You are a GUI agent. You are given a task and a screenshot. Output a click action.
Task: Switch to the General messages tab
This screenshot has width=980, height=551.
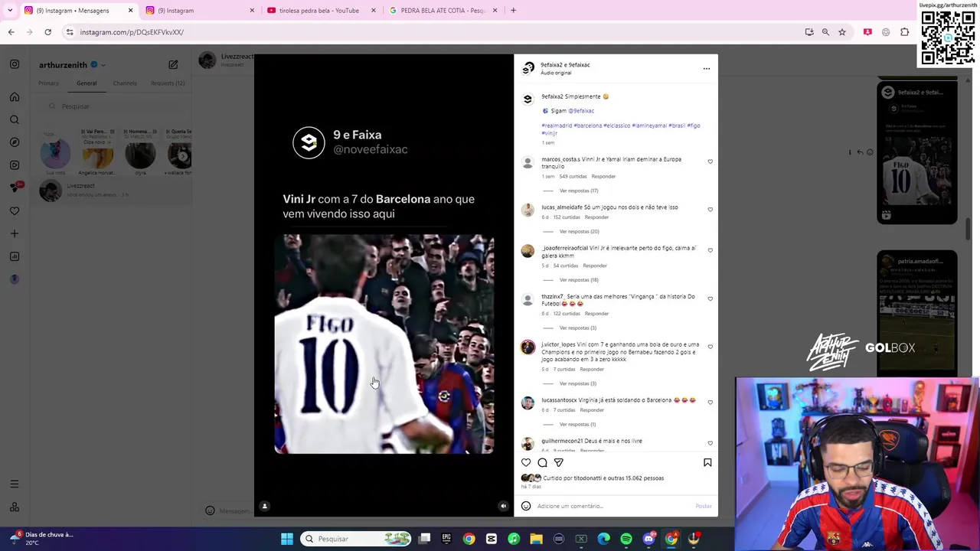pos(87,83)
